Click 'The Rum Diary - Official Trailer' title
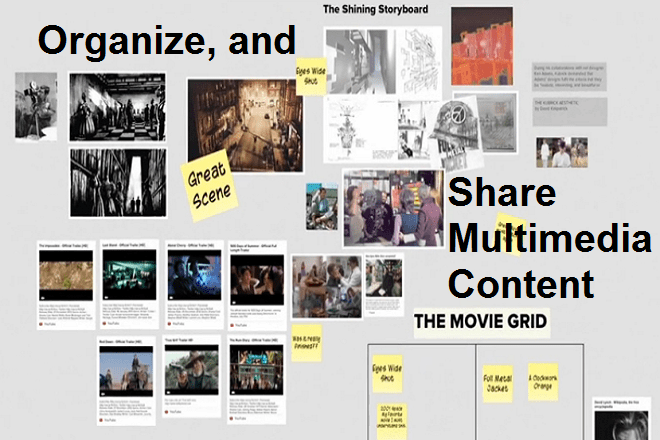Viewport: 660px width, 440px height. 253,340
